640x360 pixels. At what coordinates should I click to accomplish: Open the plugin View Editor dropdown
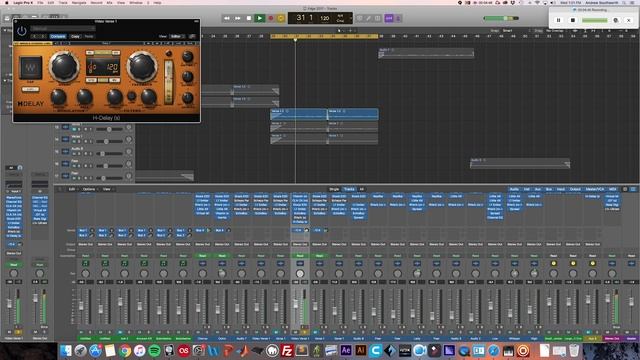177,36
